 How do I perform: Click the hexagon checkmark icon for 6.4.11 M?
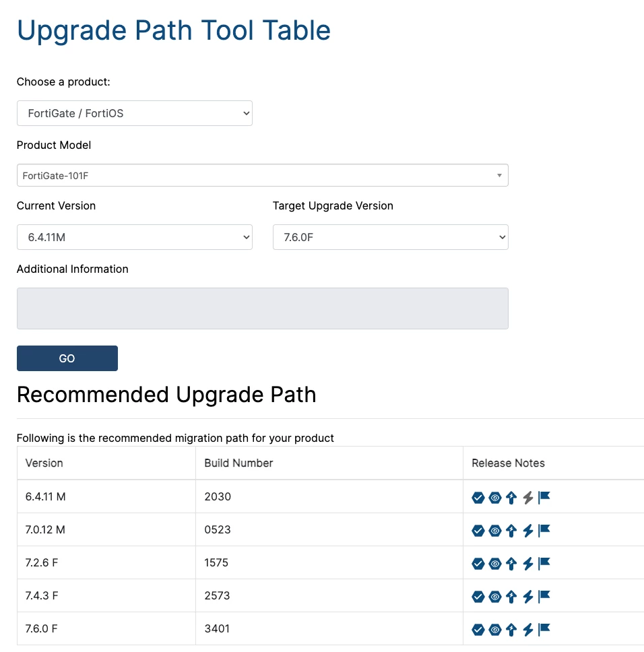coord(478,497)
